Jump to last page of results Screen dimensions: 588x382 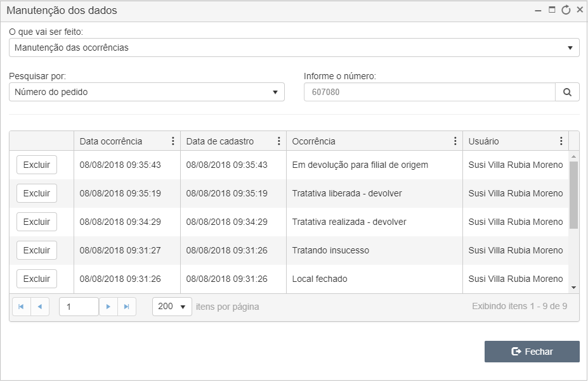click(127, 307)
